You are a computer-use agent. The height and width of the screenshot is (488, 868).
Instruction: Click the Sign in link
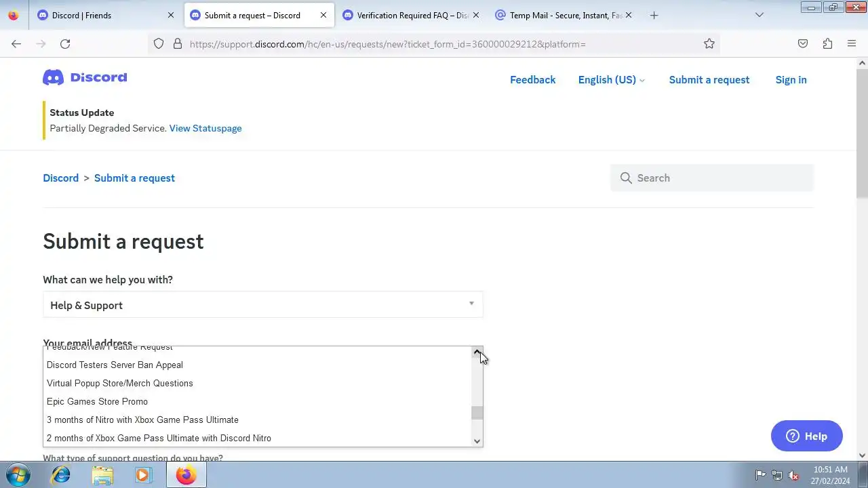click(791, 80)
